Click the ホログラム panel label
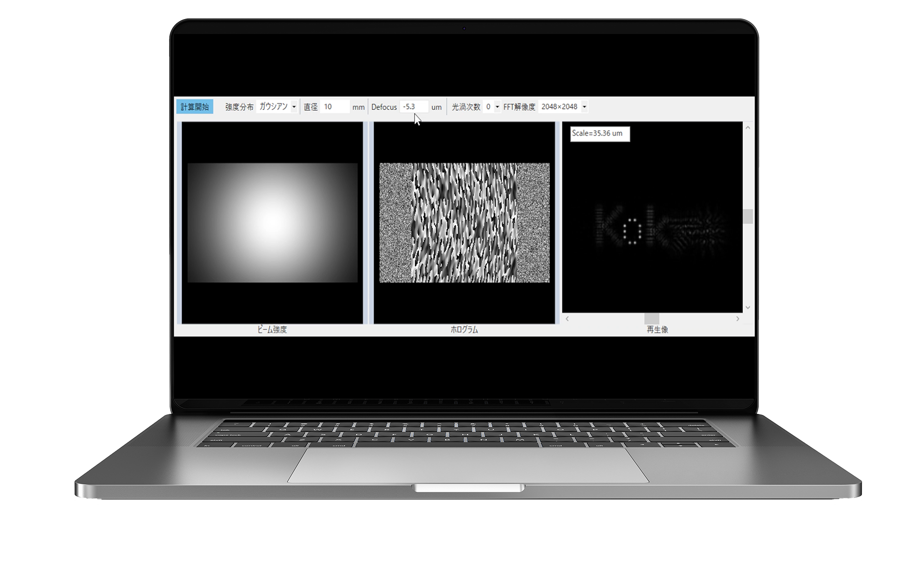Image resolution: width=924 pixels, height=568 pixels. (464, 330)
